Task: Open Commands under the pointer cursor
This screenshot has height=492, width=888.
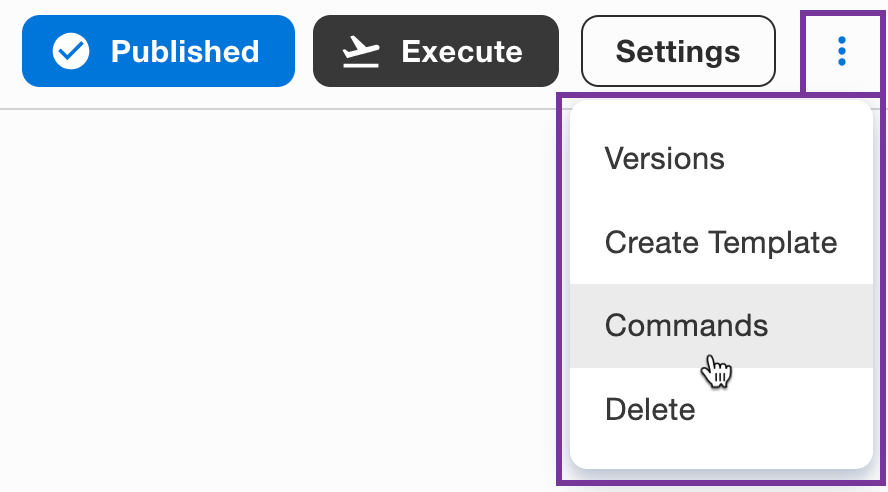Action: pyautogui.click(x=721, y=326)
